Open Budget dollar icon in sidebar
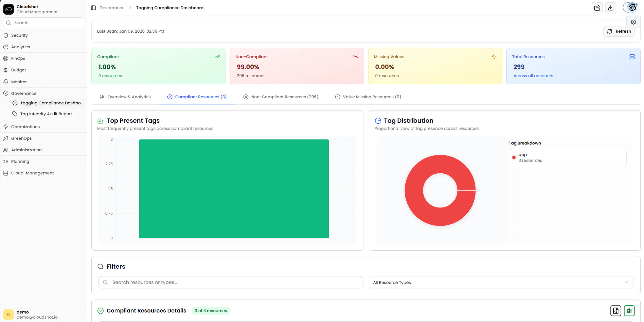 (x=6, y=70)
